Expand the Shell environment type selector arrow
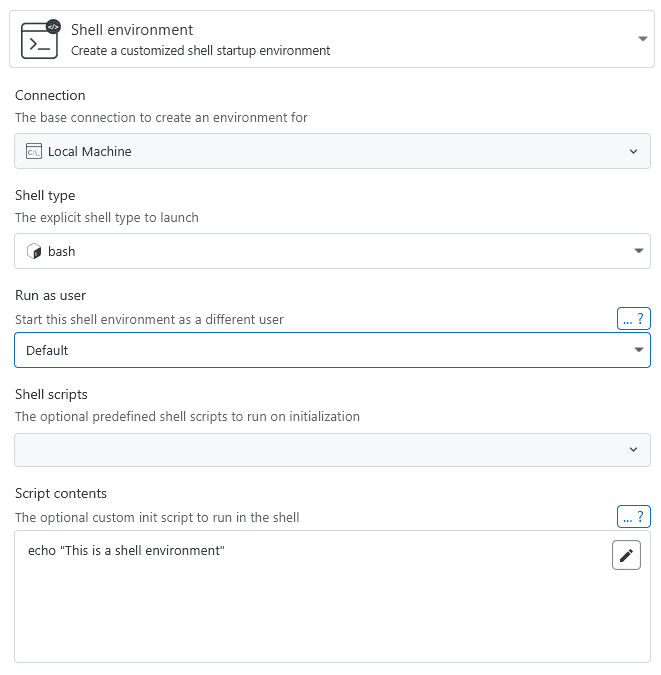Viewport: 661px width, 675px height. coord(642,39)
